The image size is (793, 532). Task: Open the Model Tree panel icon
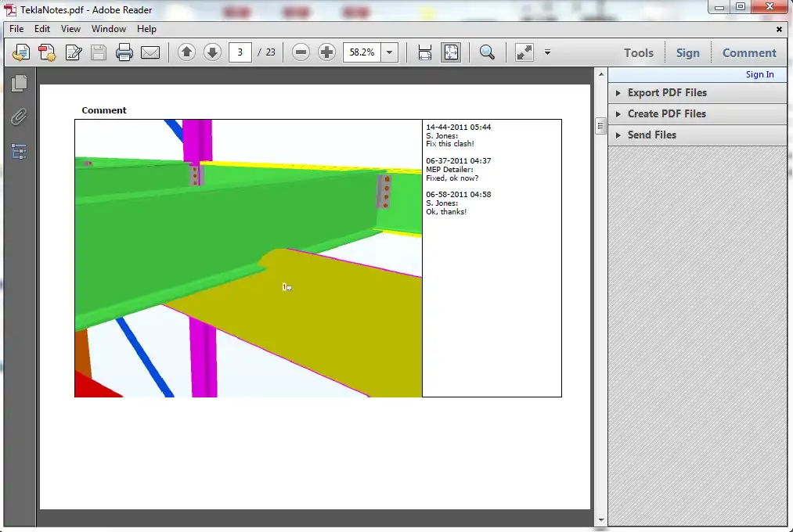tap(19, 152)
